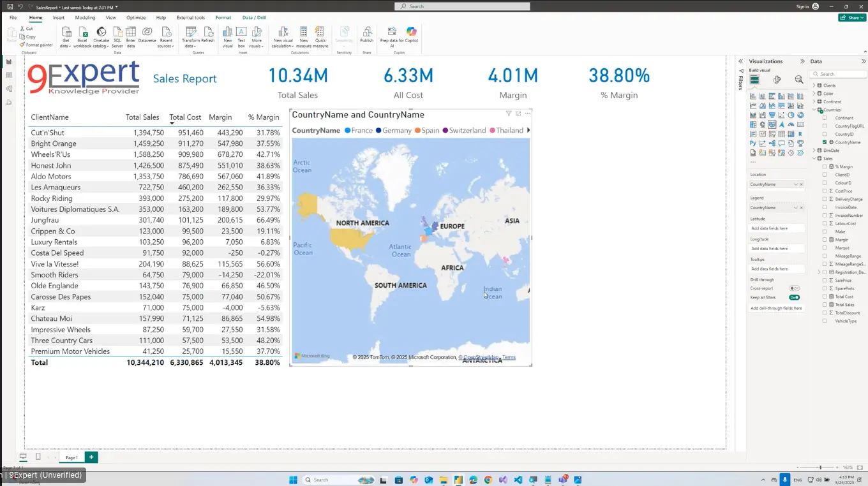
Task: Click the filter icon on map visual
Action: point(509,114)
